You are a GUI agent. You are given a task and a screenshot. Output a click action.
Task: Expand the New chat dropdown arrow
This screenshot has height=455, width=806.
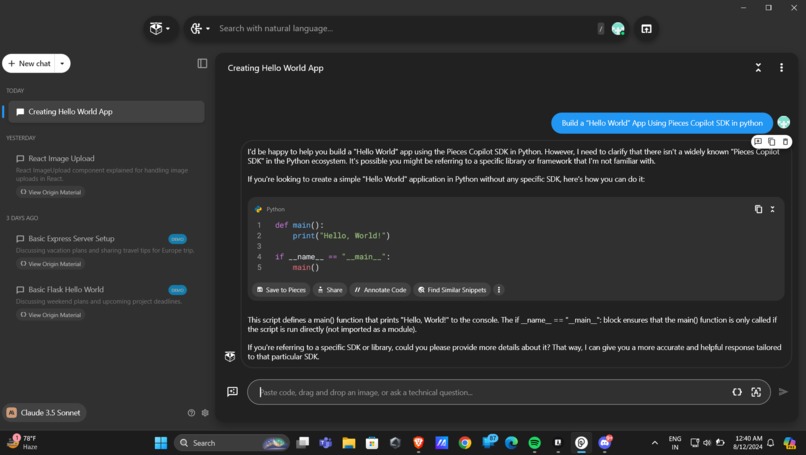pos(62,63)
